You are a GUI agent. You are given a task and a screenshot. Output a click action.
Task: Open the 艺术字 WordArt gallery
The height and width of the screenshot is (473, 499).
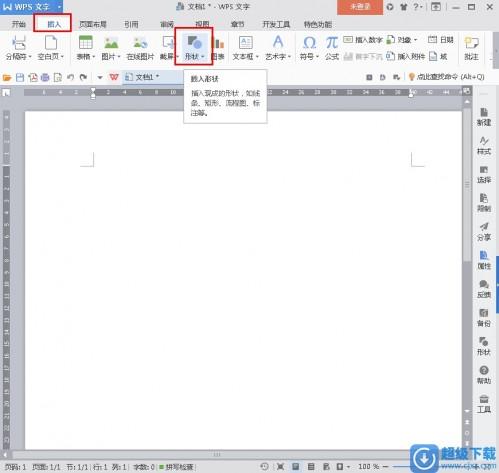pyautogui.click(x=278, y=47)
